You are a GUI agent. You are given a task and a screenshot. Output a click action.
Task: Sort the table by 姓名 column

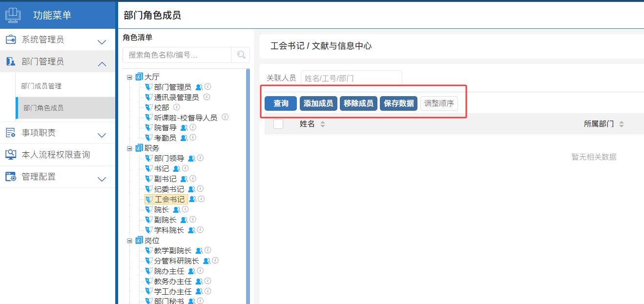coord(322,124)
